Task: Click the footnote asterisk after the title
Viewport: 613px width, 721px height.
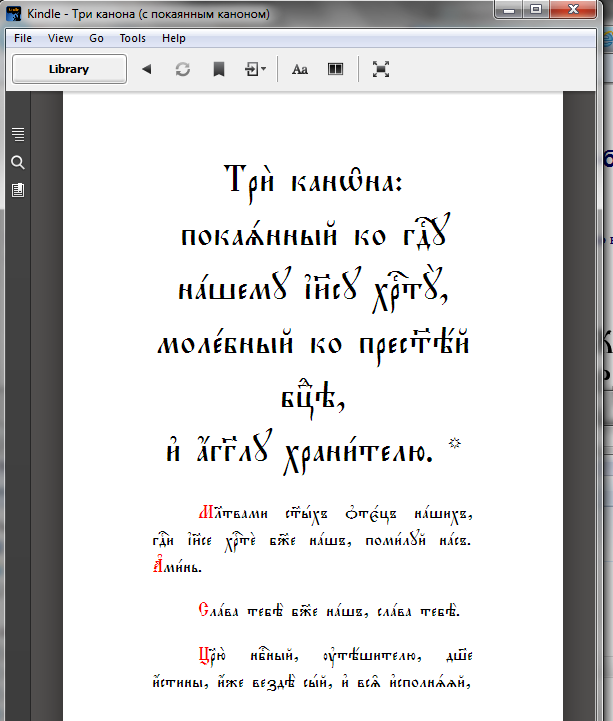Action: [x=456, y=443]
